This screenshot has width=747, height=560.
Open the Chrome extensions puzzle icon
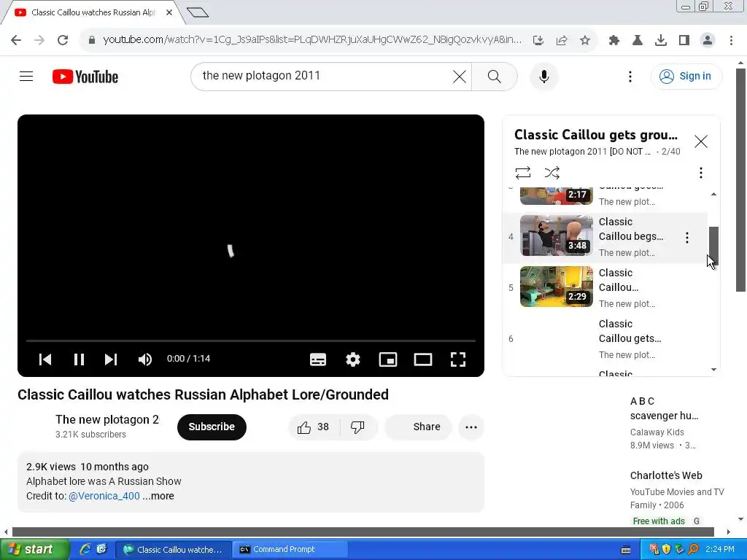pos(614,41)
